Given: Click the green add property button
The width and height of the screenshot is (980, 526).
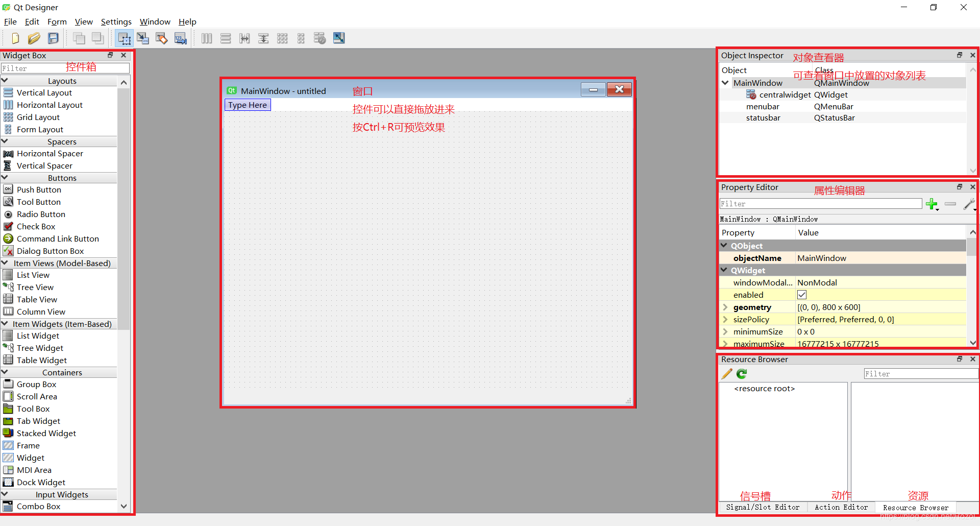Looking at the screenshot, I should point(933,204).
